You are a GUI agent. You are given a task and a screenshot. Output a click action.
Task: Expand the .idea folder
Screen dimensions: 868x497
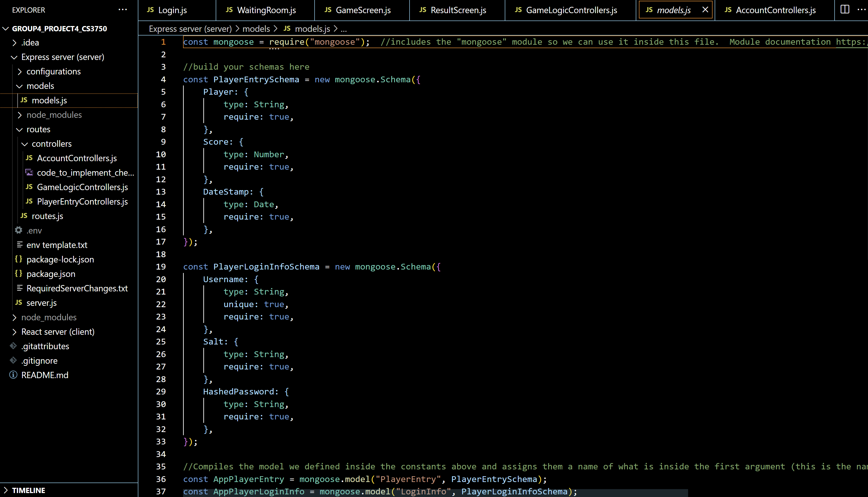tap(14, 43)
